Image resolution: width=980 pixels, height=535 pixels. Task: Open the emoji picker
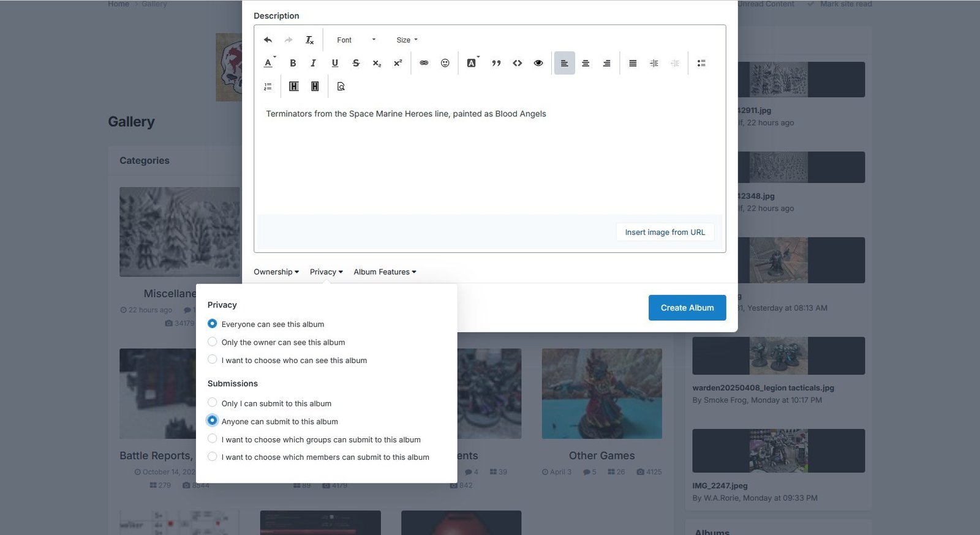[445, 63]
